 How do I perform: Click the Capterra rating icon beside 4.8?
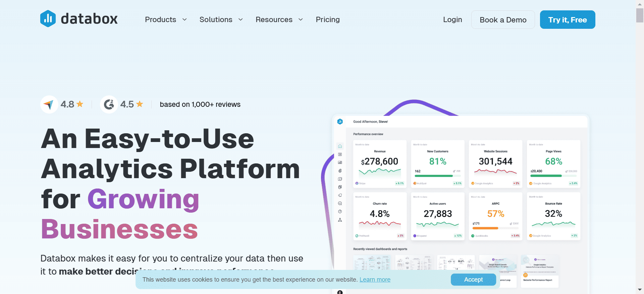pyautogui.click(x=49, y=104)
